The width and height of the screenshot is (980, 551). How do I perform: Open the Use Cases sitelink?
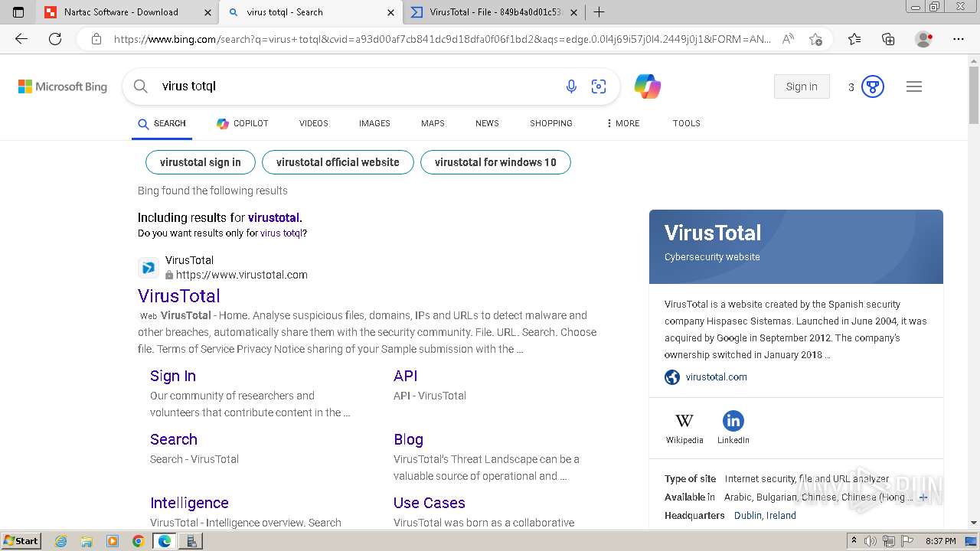430,503
